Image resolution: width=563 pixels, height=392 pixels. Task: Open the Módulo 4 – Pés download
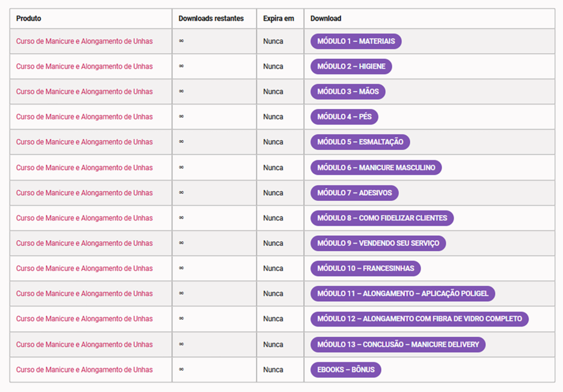coord(344,117)
